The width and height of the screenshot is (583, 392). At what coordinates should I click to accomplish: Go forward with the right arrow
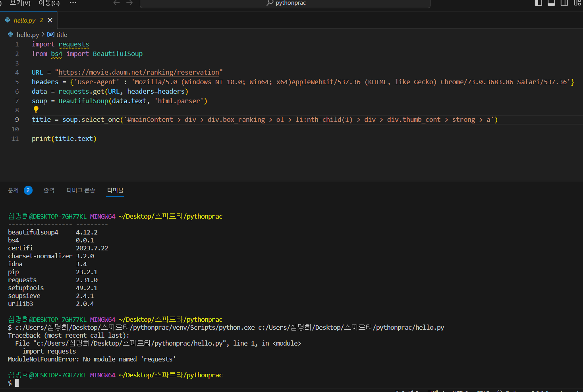129,3
